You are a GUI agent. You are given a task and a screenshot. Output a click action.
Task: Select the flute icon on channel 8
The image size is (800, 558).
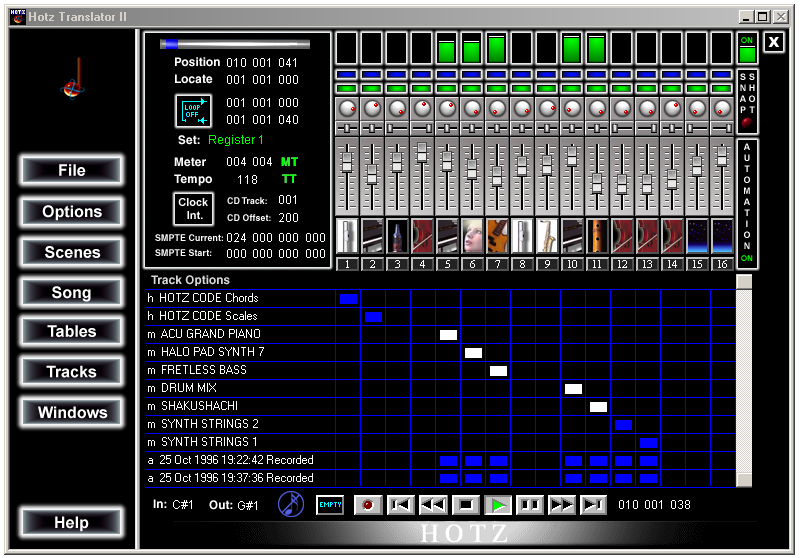tap(522, 236)
